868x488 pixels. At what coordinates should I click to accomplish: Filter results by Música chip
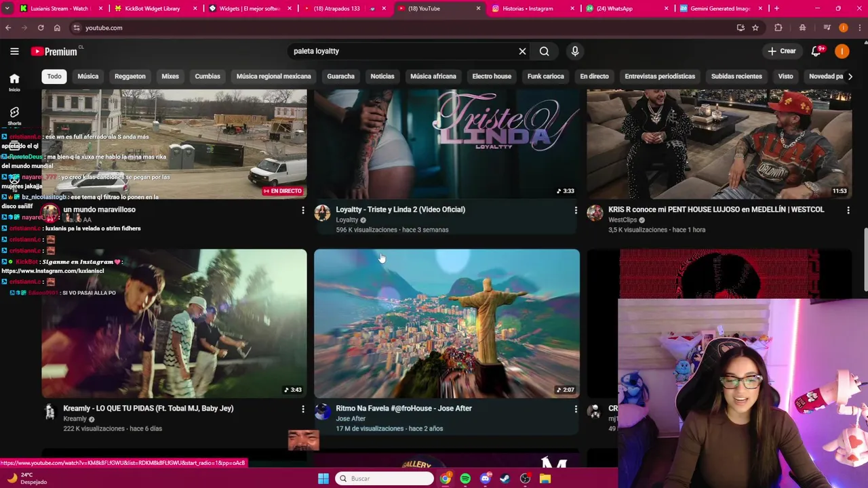87,76
